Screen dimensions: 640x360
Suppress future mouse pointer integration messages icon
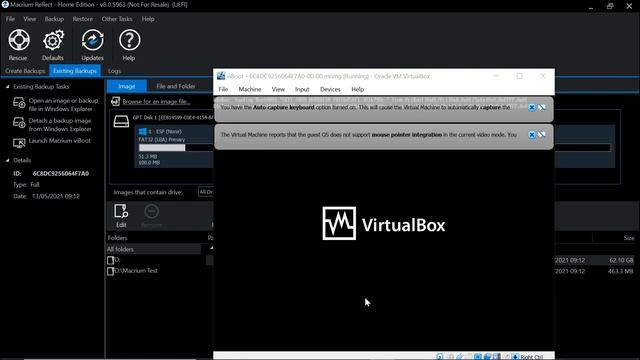(x=542, y=135)
